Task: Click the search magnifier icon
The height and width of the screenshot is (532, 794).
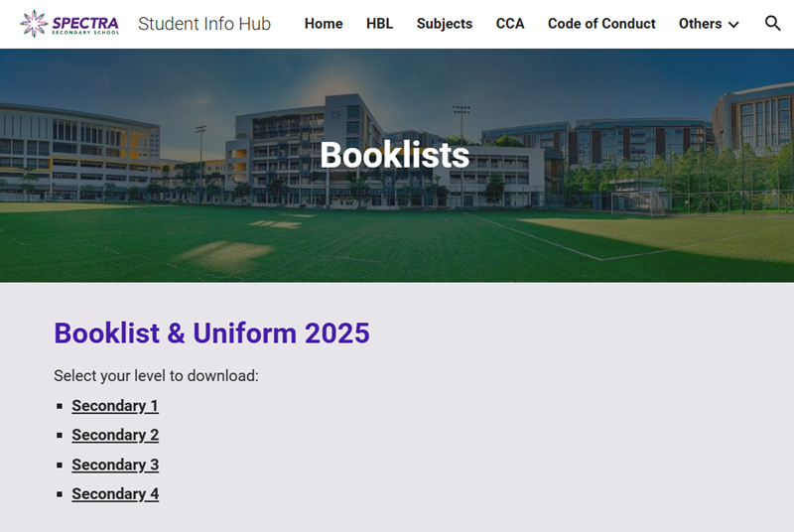Action: pos(772,23)
